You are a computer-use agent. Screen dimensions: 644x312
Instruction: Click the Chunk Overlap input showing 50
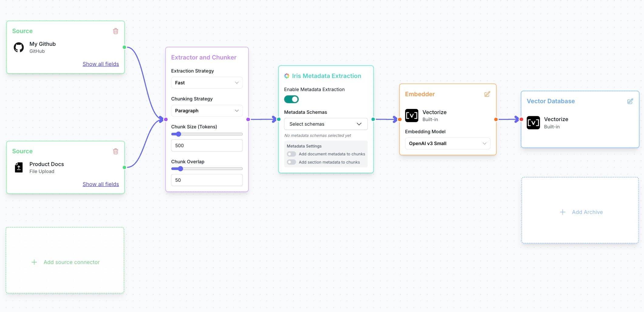207,180
